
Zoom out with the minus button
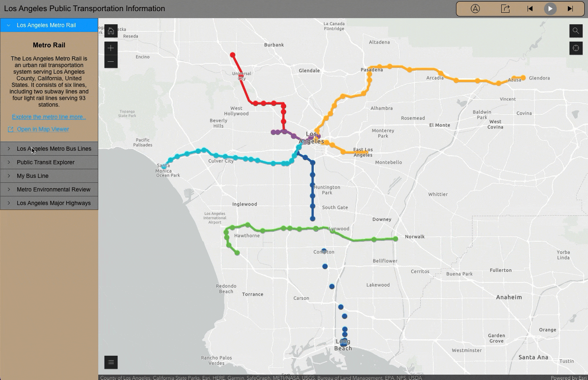[x=111, y=62]
